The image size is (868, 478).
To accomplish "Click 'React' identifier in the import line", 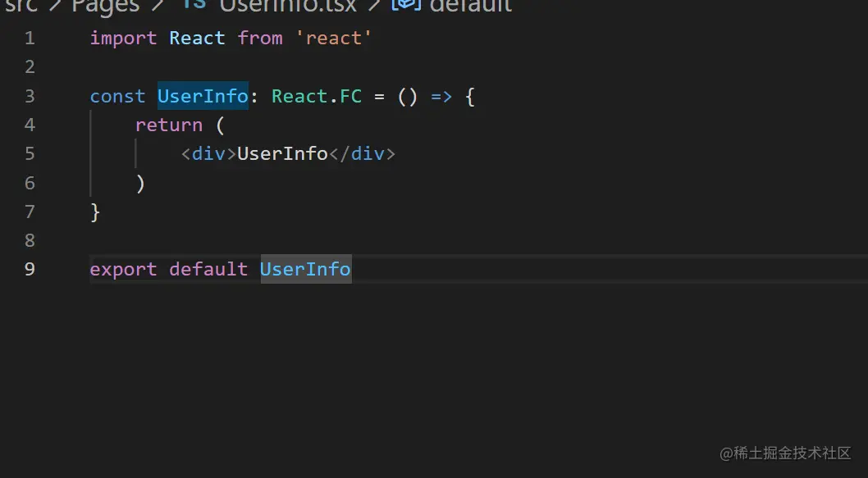I will pyautogui.click(x=197, y=39).
